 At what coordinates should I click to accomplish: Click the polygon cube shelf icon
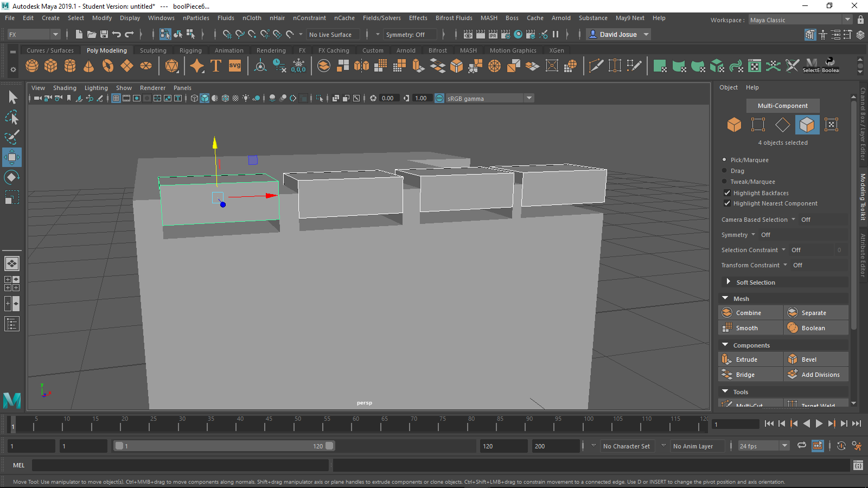pos(51,66)
